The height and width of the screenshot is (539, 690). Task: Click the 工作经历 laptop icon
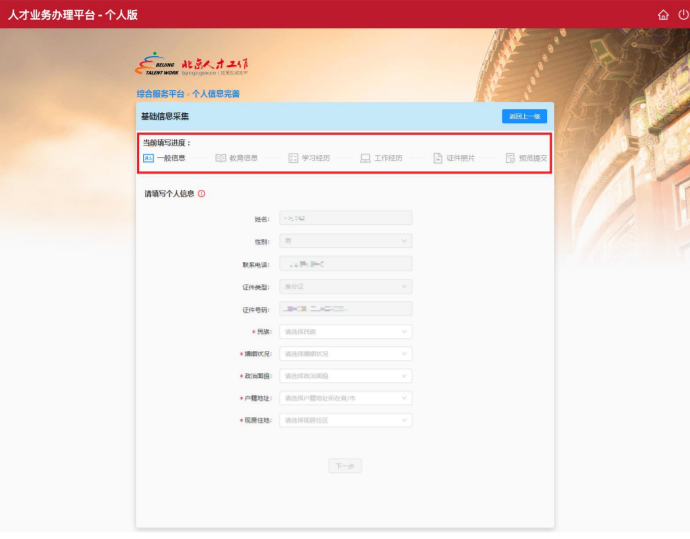[x=365, y=158]
